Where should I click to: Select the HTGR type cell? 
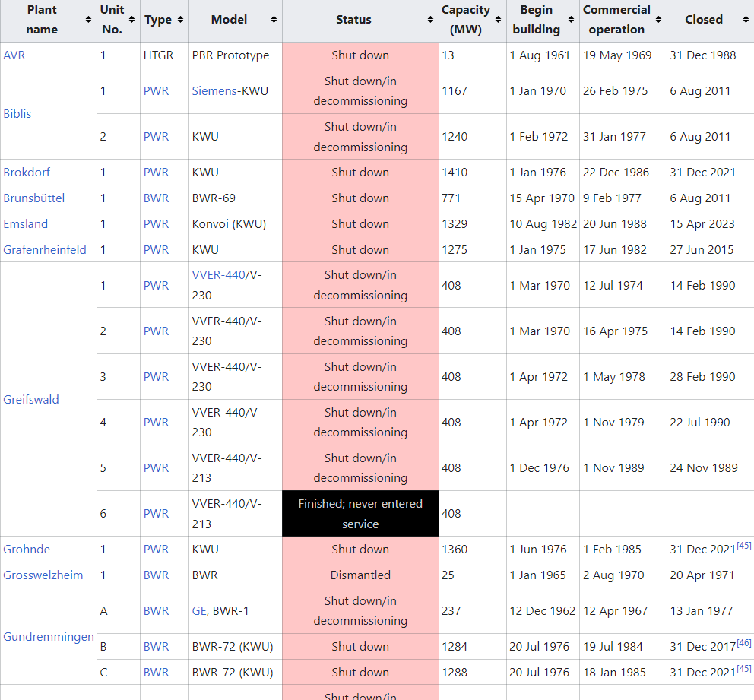tap(164, 55)
